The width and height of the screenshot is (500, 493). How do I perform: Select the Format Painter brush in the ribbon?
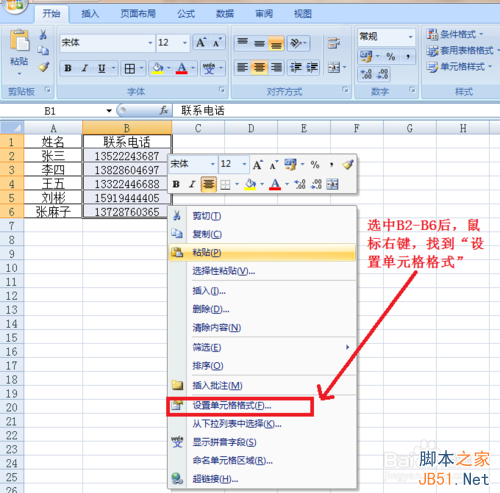(43, 67)
